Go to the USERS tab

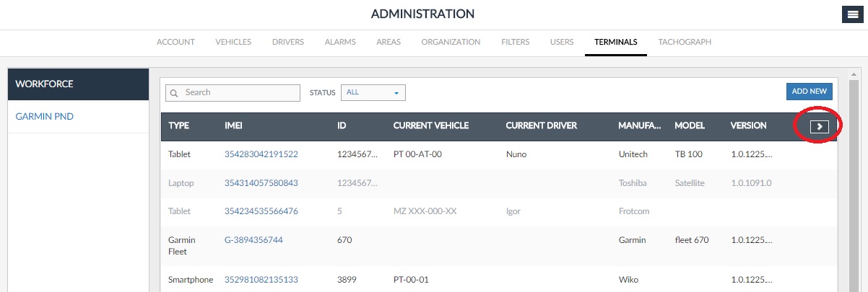562,42
